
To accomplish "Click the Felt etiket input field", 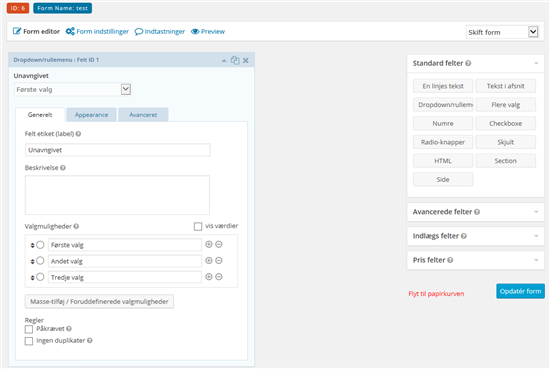I will click(118, 150).
